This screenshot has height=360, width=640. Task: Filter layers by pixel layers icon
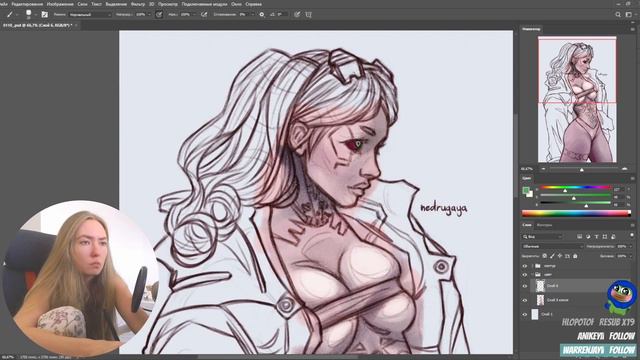(x=579, y=236)
